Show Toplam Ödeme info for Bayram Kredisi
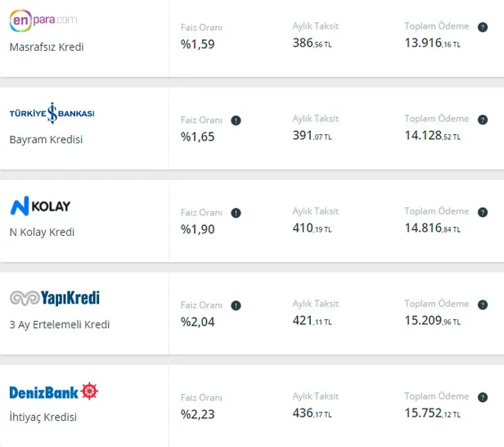This screenshot has width=504, height=447. coord(483,119)
